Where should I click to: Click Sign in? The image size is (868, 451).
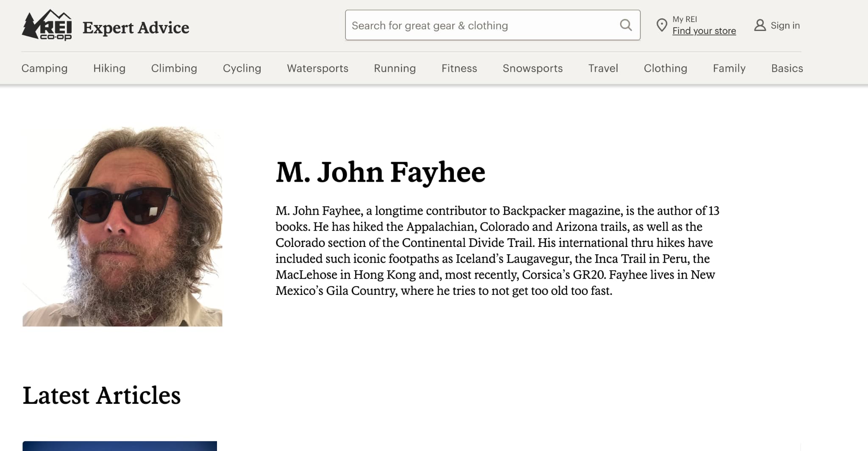[785, 25]
